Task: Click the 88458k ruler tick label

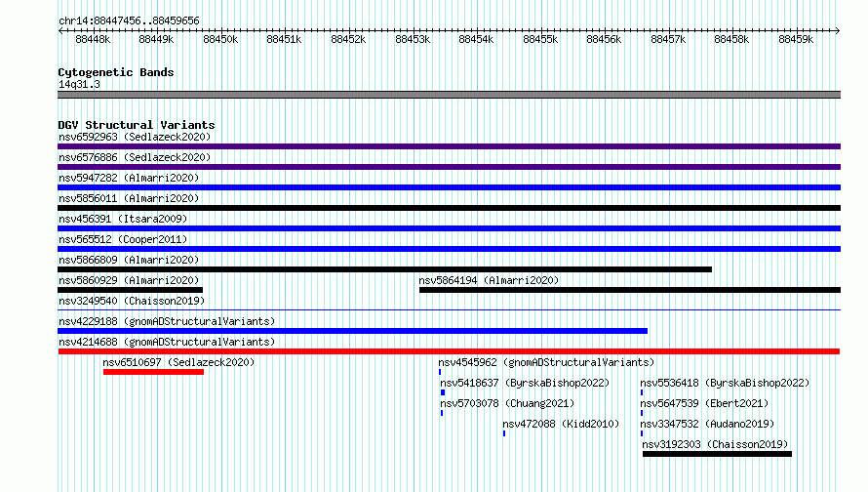Action: click(731, 39)
